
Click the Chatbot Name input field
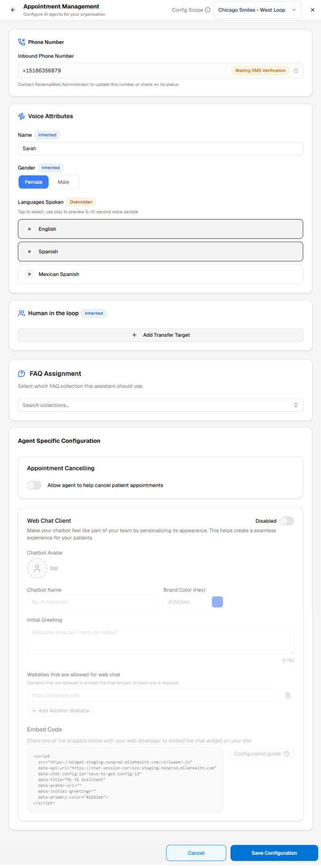[x=93, y=602]
